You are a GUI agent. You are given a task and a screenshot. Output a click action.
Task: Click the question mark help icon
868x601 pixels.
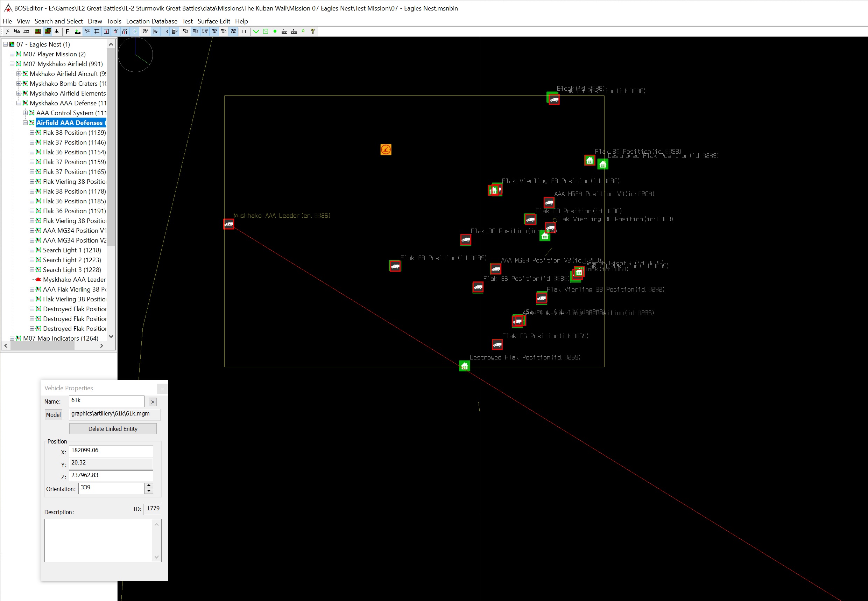click(x=313, y=32)
